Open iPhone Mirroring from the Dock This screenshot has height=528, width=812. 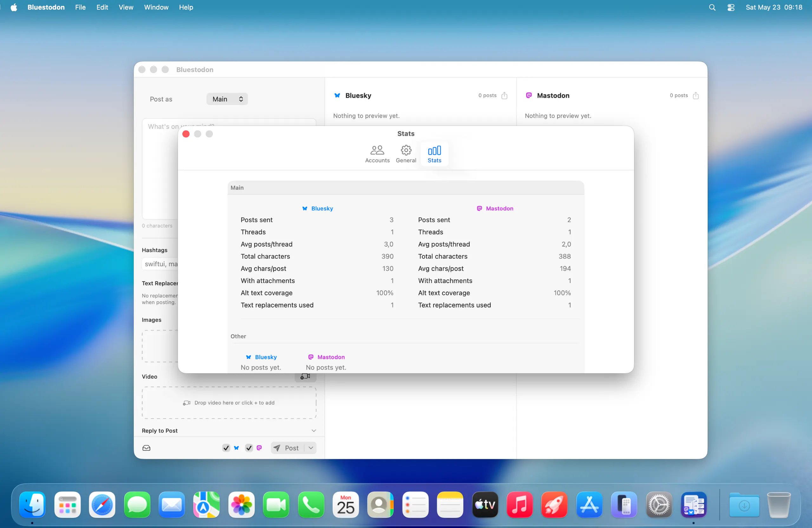point(624,505)
